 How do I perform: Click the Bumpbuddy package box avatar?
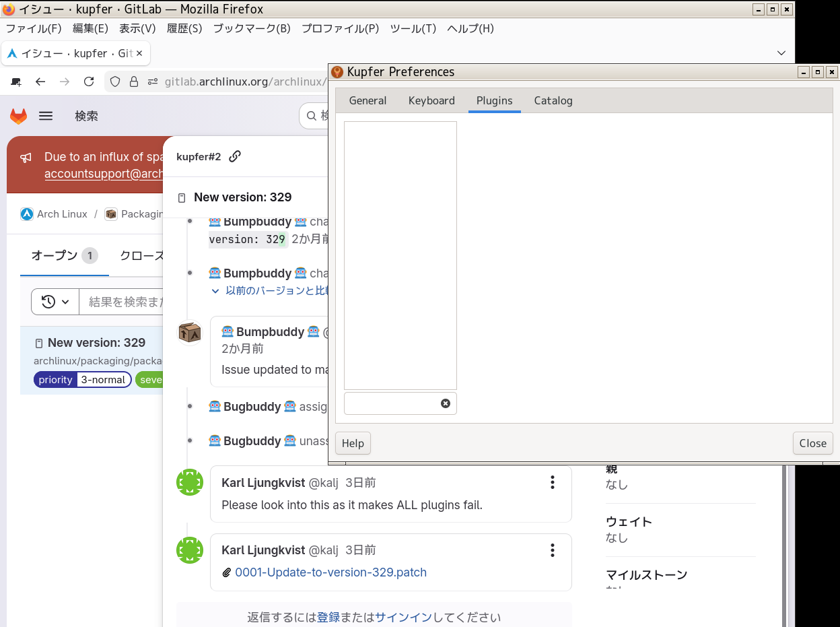(190, 333)
